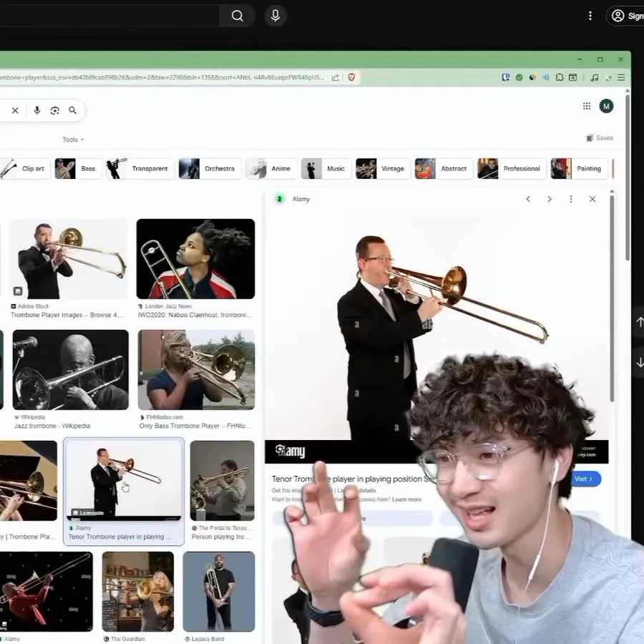
Task: Click the M account avatar
Action: click(606, 106)
